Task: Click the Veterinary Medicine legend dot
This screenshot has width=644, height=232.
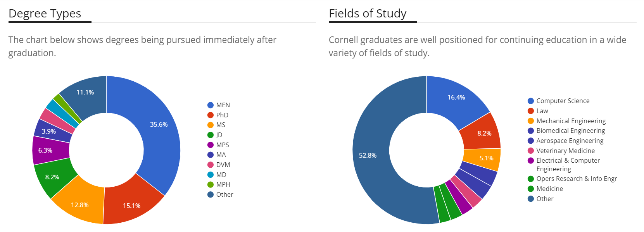Action: click(x=531, y=151)
